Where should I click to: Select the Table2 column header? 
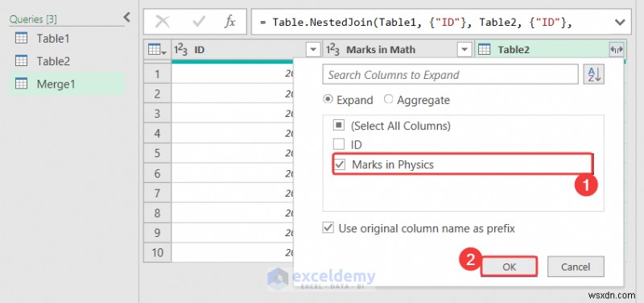tap(550, 50)
